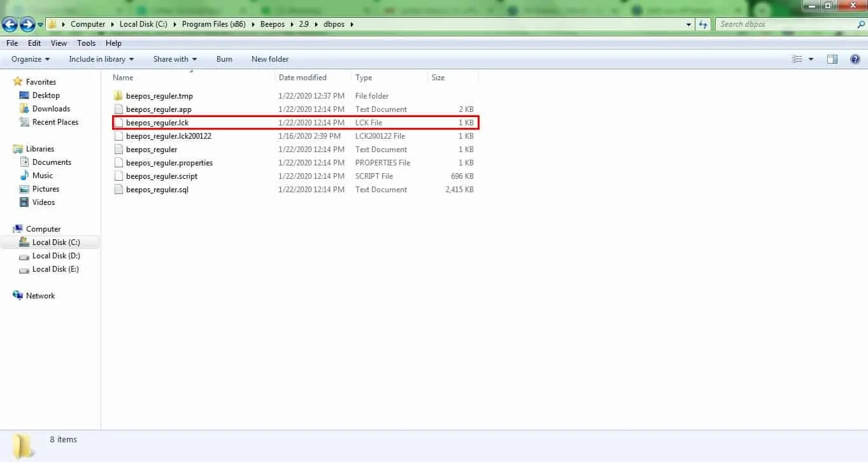Select Libraries in navigation pane
The width and height of the screenshot is (868, 462).
click(40, 149)
